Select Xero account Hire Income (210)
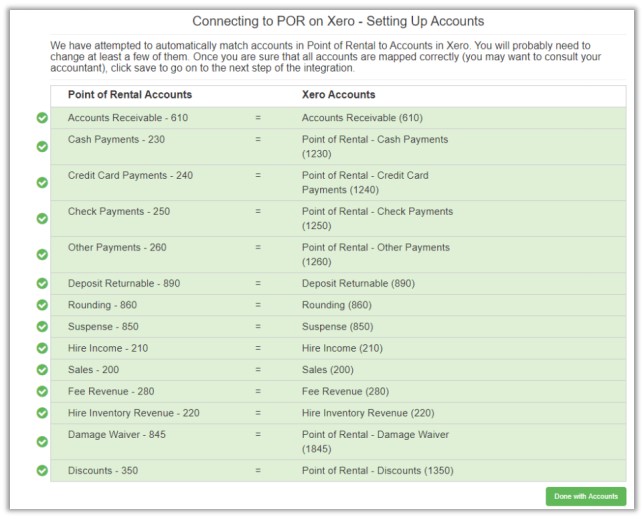 point(342,348)
